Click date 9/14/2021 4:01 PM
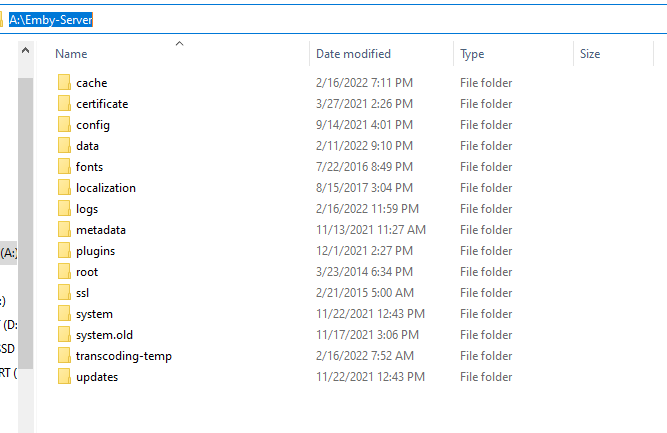This screenshot has width=667, height=433. point(364,125)
